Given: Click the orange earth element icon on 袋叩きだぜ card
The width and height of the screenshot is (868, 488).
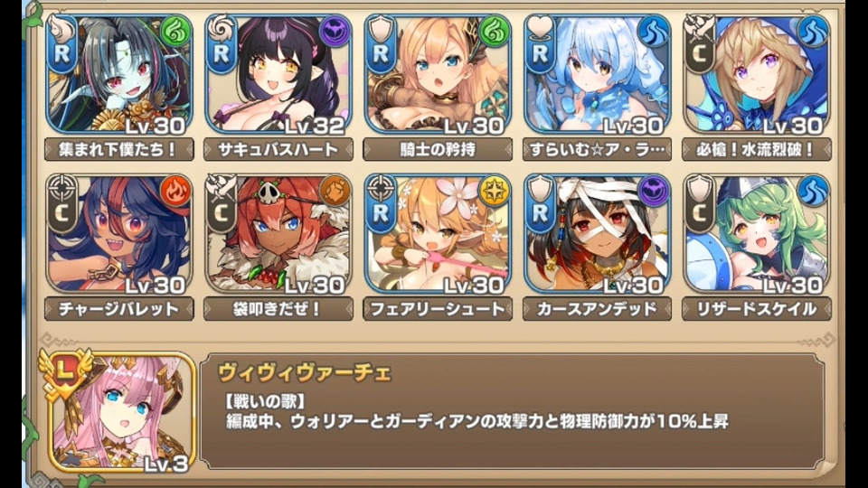Looking at the screenshot, I should (335, 192).
